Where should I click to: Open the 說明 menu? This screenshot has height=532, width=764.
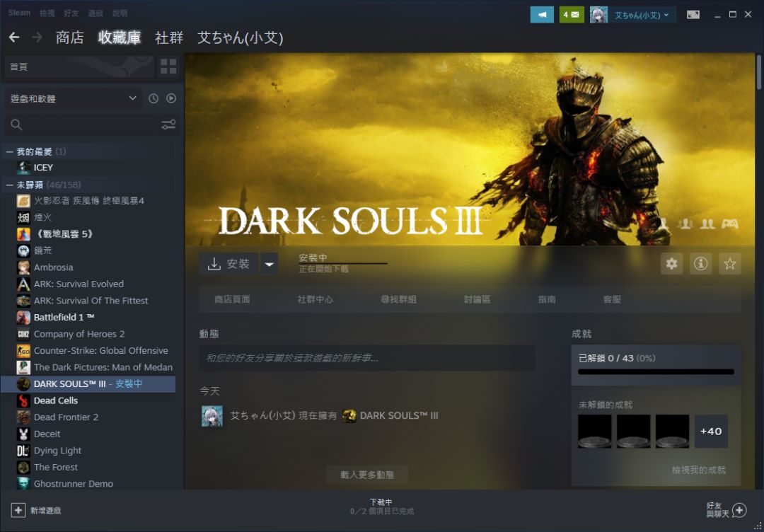click(x=120, y=13)
